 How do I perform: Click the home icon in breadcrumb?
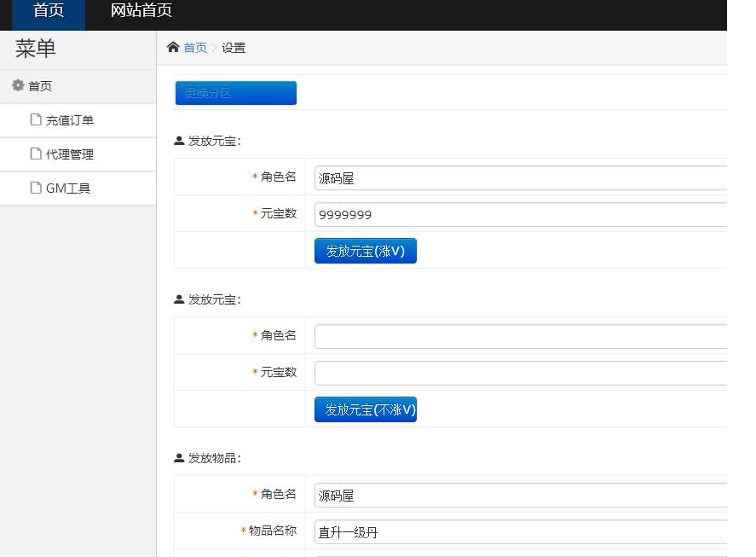173,48
